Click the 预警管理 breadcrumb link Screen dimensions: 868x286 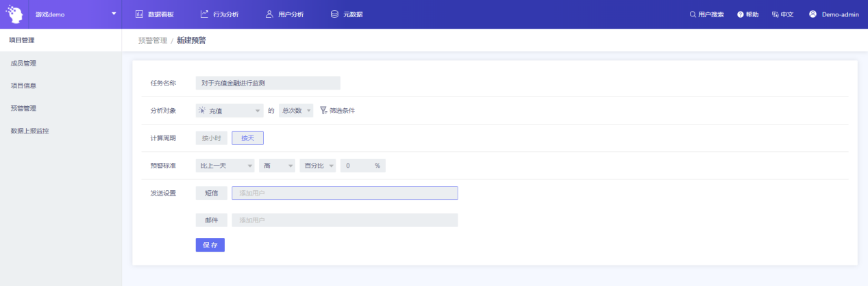pos(152,40)
